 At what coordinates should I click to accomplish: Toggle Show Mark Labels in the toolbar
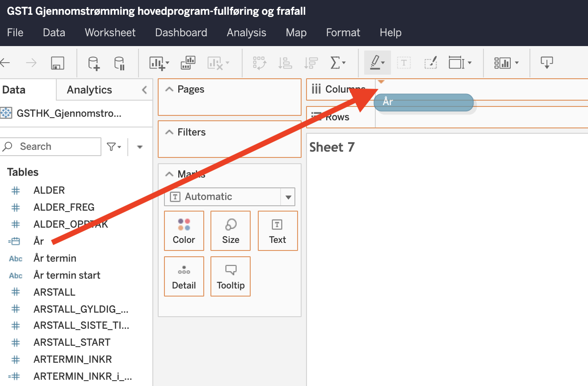click(403, 63)
